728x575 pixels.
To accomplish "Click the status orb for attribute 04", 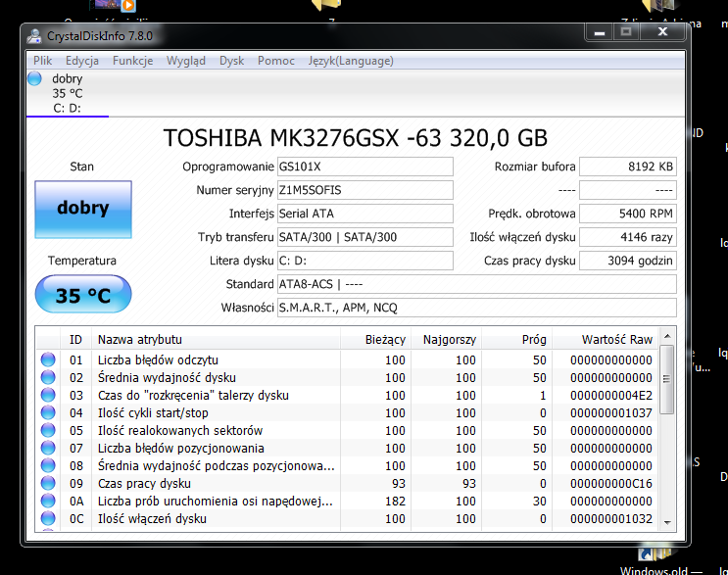I will coord(48,412).
